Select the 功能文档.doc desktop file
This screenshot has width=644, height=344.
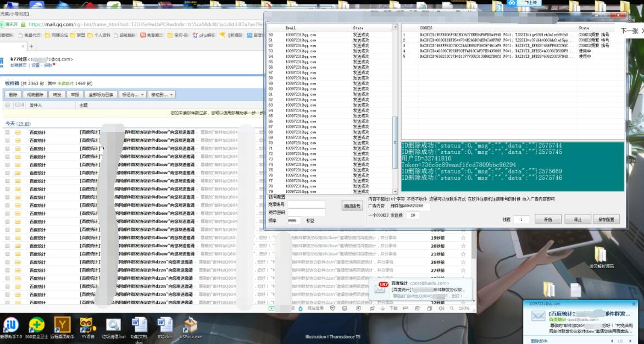pos(139,330)
